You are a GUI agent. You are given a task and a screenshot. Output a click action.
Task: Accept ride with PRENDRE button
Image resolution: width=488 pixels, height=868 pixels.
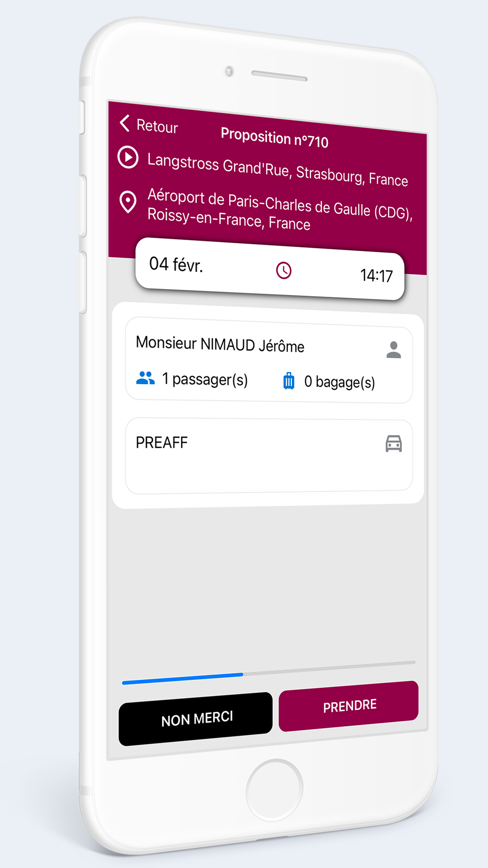click(x=349, y=706)
